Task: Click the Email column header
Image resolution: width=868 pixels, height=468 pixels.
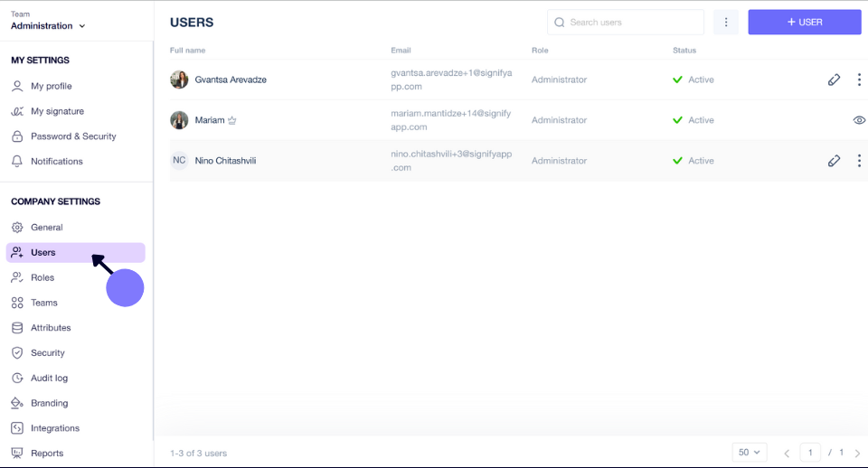Action: pos(401,51)
